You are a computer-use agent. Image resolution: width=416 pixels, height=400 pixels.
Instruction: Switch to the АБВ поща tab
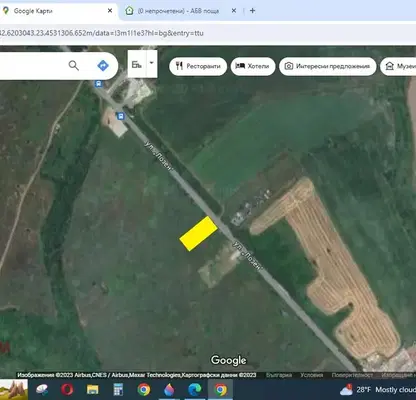pyautogui.click(x=178, y=11)
